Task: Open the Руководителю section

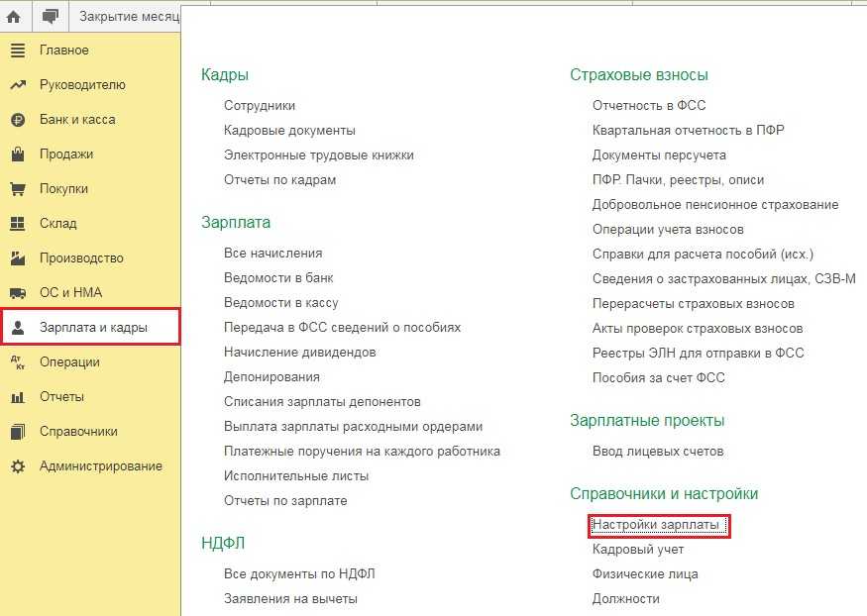Action: [x=82, y=85]
